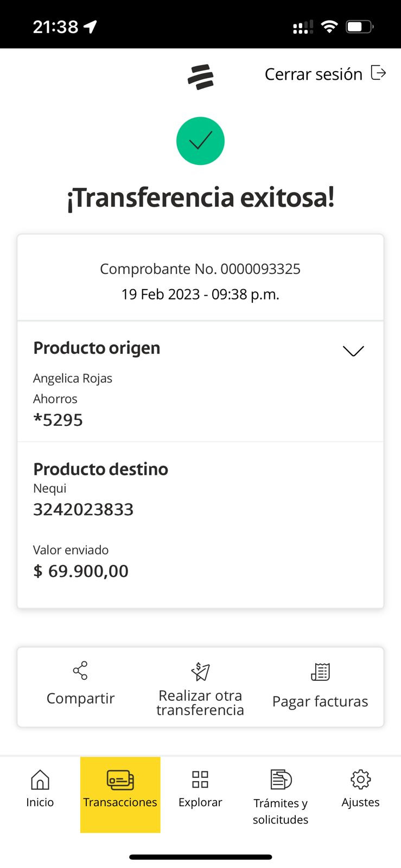Tap the paper plane transfer icon
The image size is (401, 868).
200,671
